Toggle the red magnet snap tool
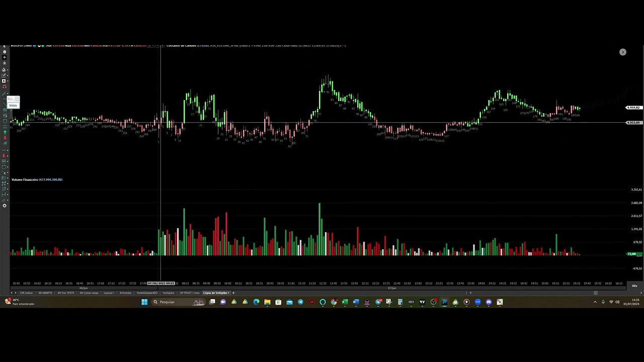This screenshot has height=362, width=644. [x=5, y=86]
